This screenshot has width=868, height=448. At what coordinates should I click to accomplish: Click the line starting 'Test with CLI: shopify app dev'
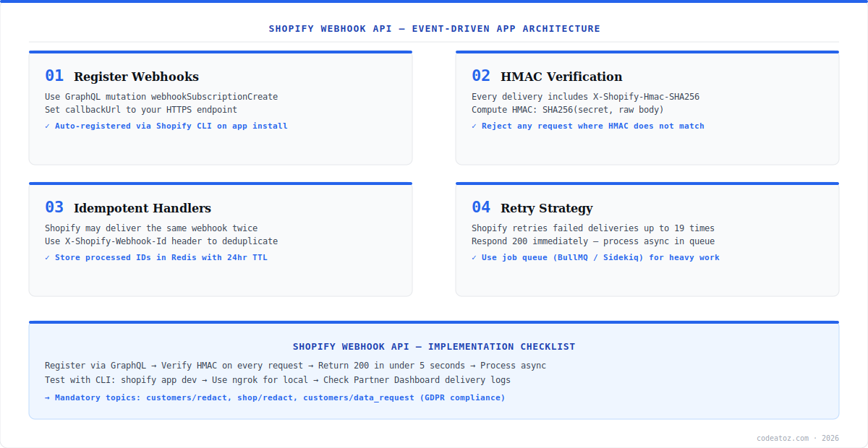pyautogui.click(x=278, y=380)
